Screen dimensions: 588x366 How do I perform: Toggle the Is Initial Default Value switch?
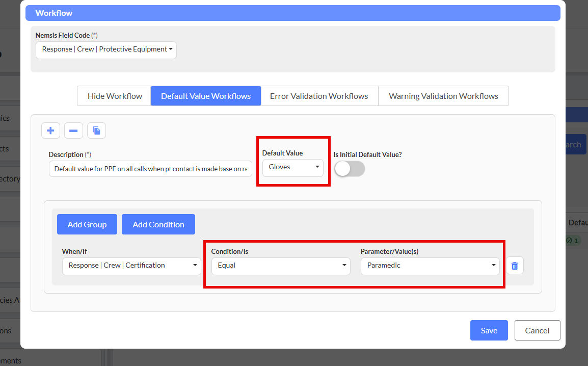click(350, 169)
